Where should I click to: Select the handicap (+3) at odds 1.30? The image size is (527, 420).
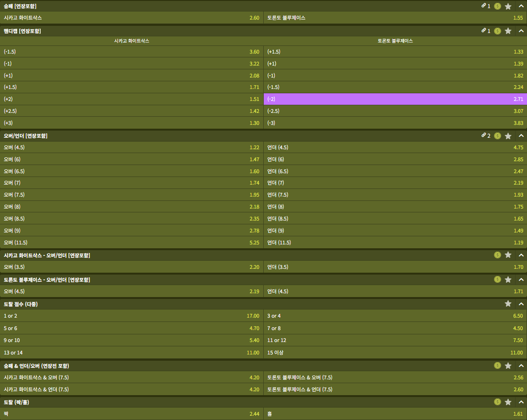coord(132,123)
